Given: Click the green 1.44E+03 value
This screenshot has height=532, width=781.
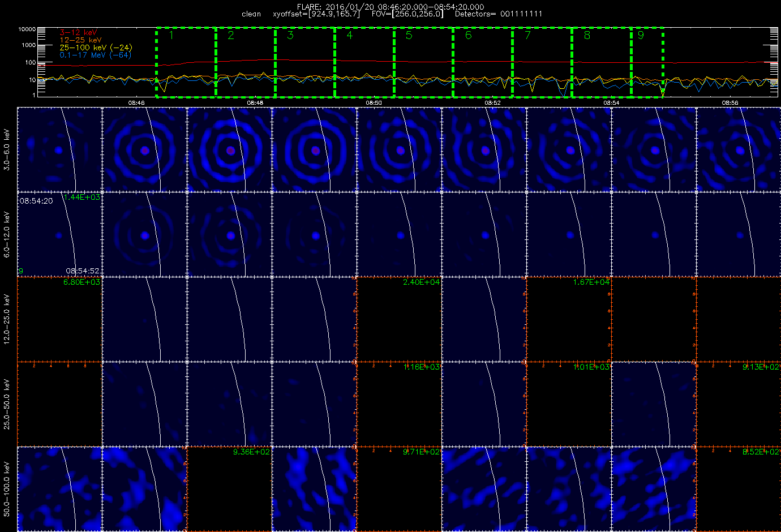Looking at the screenshot, I should 82,197.
